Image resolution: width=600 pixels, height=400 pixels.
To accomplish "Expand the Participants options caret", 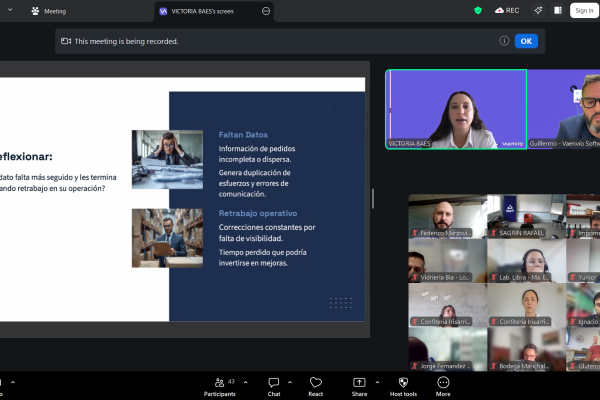I will (247, 381).
